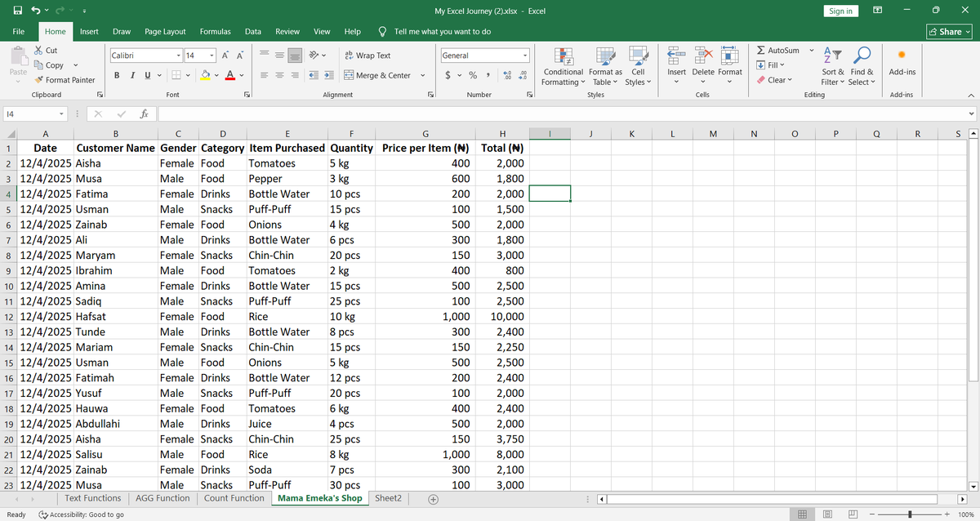This screenshot has height=521, width=980.
Task: Click the Insert Function fx icon
Action: pyautogui.click(x=143, y=113)
